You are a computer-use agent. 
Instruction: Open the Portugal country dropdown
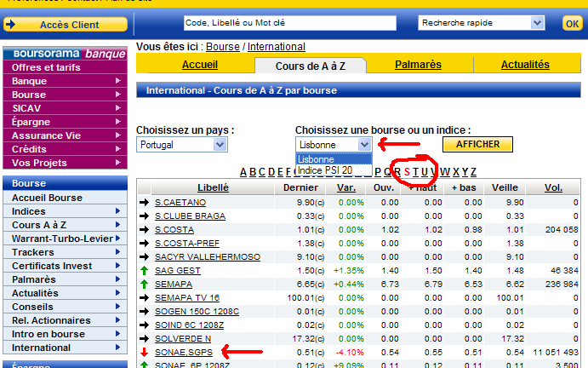tap(182, 145)
